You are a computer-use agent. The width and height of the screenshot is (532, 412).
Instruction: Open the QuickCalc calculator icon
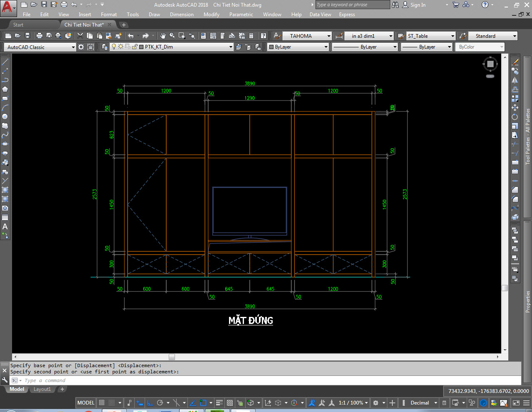251,36
